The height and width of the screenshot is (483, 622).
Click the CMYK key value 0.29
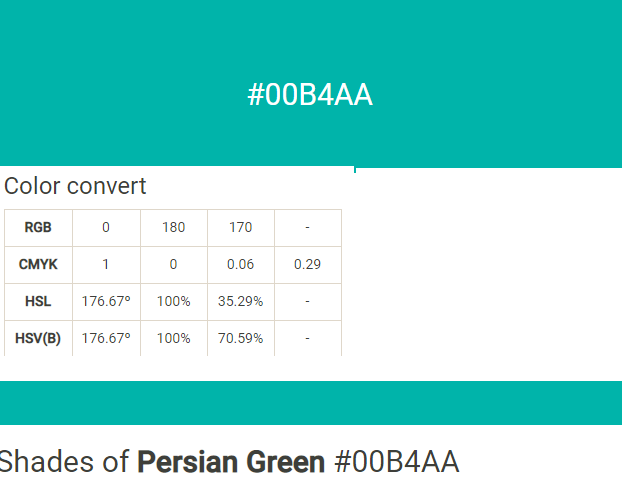click(307, 264)
